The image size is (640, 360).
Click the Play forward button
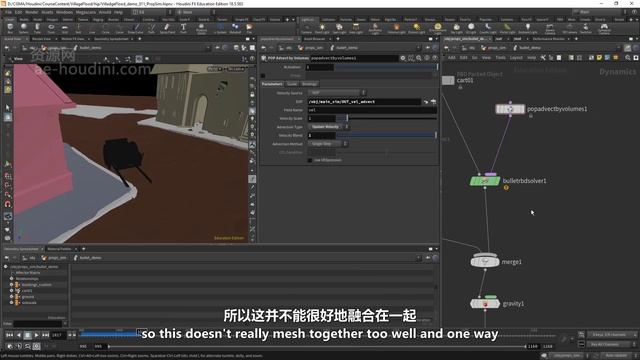pos(36,335)
